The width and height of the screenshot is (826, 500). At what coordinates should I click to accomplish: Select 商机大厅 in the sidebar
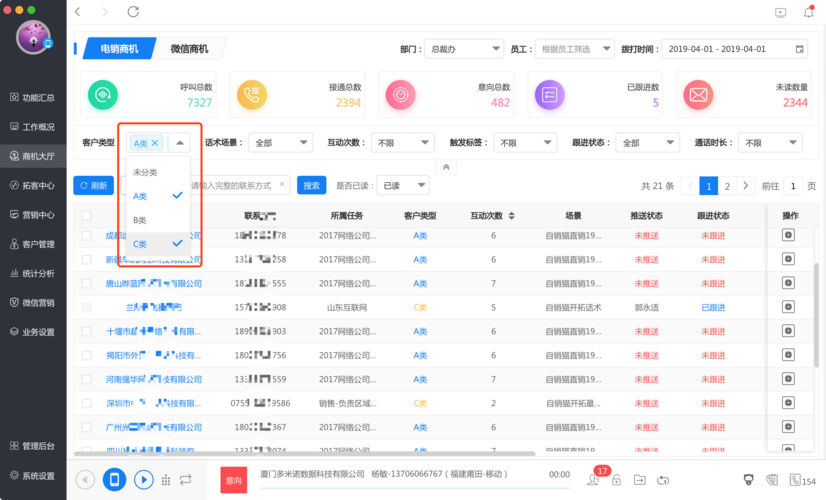click(33, 156)
